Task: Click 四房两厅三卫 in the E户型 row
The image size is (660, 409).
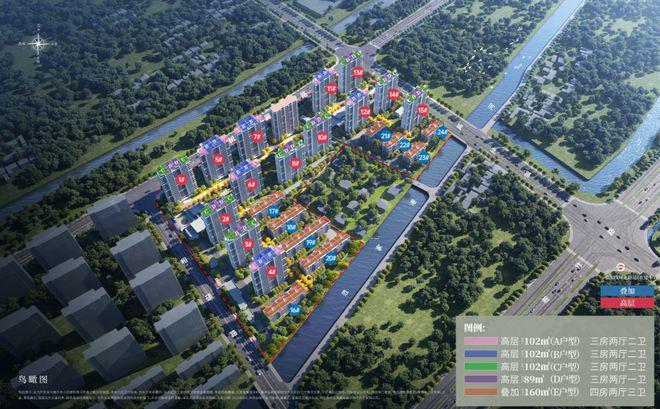Action: point(618,392)
